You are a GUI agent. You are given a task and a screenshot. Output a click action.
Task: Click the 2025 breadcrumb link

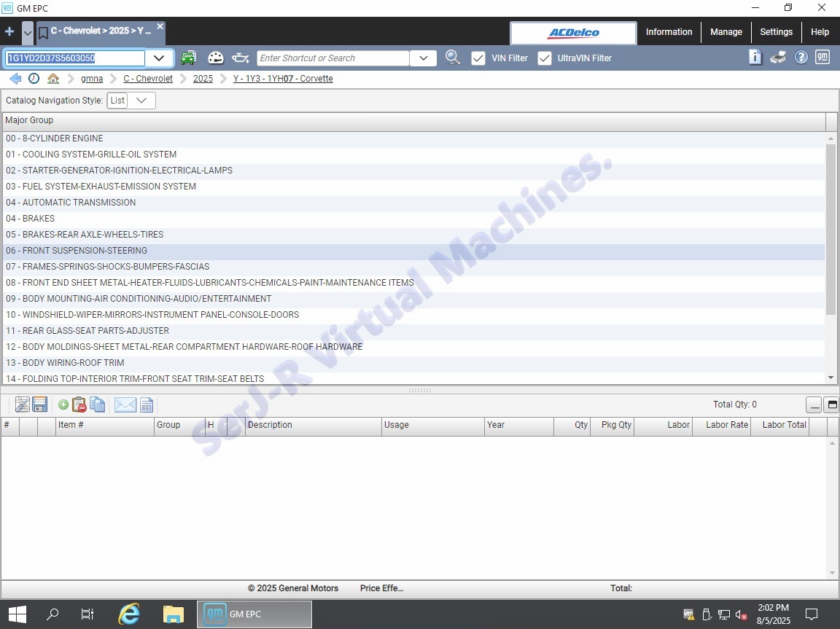pyautogui.click(x=203, y=79)
